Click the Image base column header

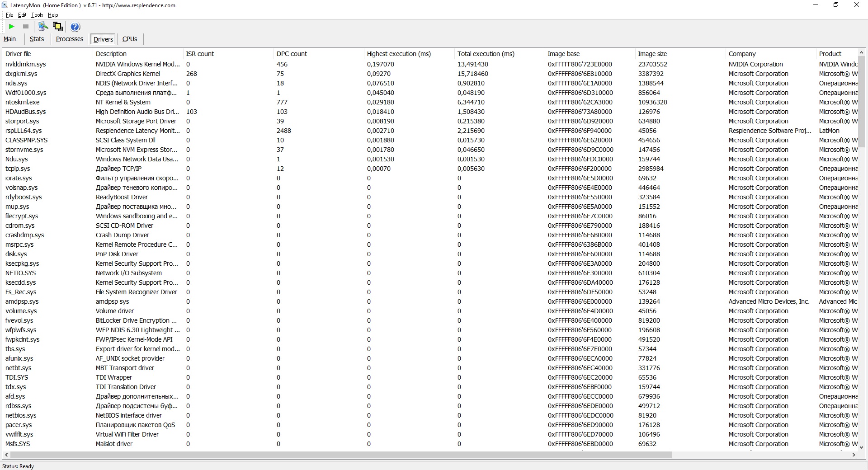click(590, 54)
